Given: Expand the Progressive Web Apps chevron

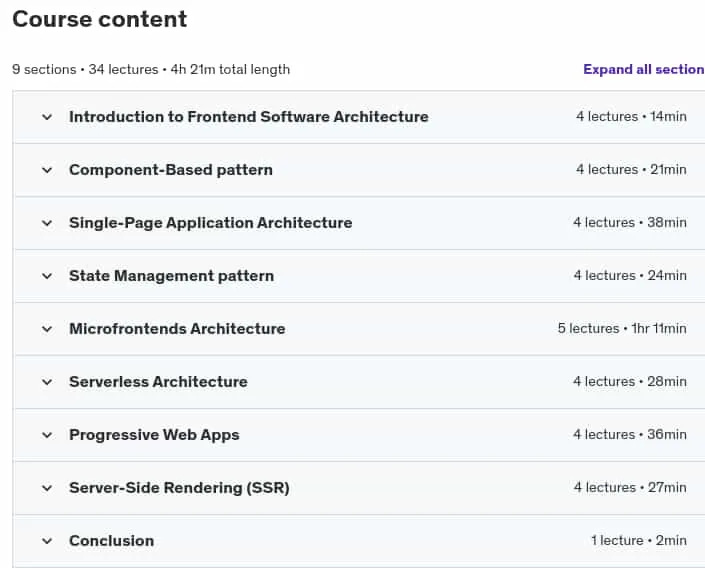Looking at the screenshot, I should 47,435.
